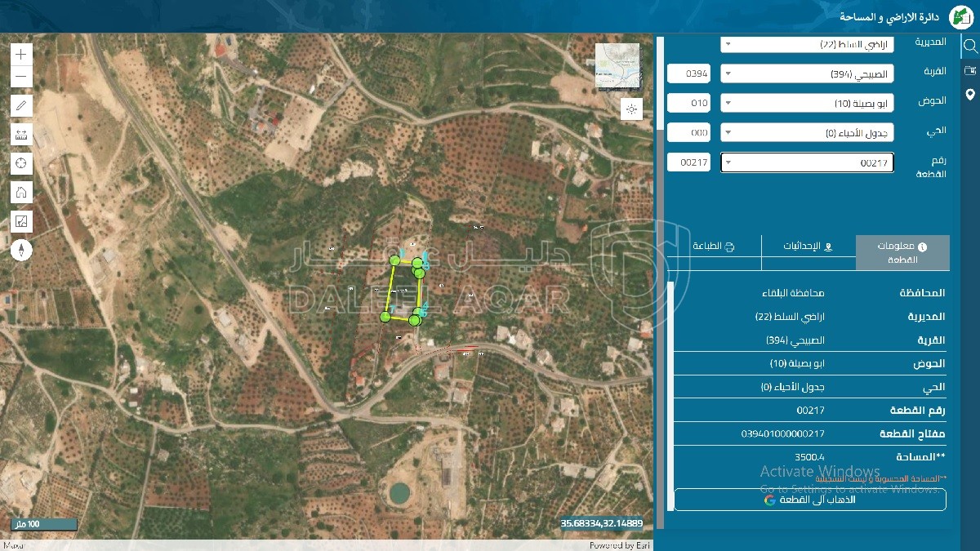
Task: Click the 0394 village code field
Action: point(688,74)
